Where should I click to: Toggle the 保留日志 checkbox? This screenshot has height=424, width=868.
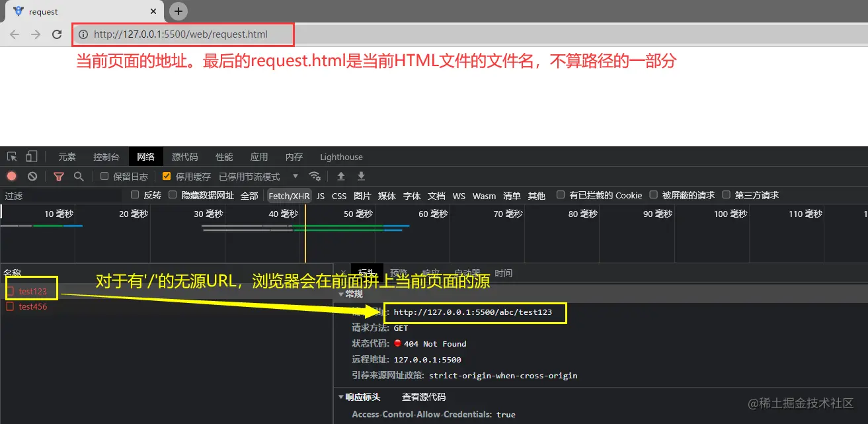click(x=104, y=176)
